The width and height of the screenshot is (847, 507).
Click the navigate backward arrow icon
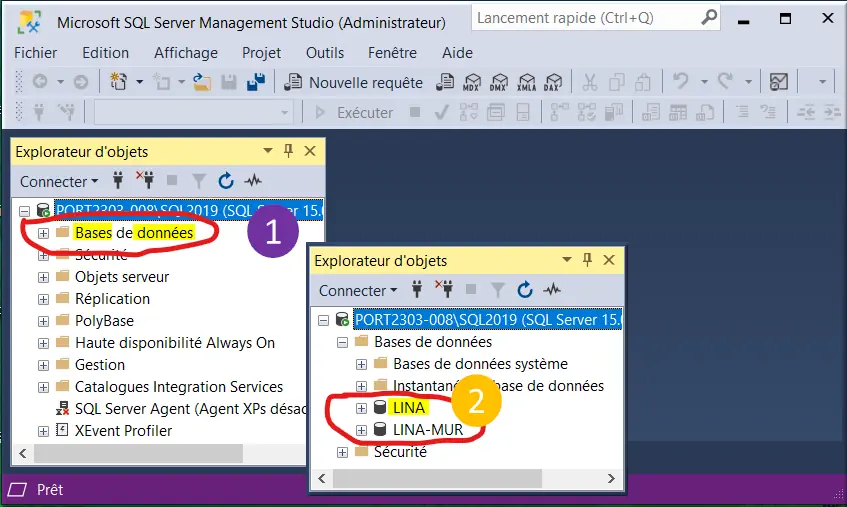coord(40,82)
